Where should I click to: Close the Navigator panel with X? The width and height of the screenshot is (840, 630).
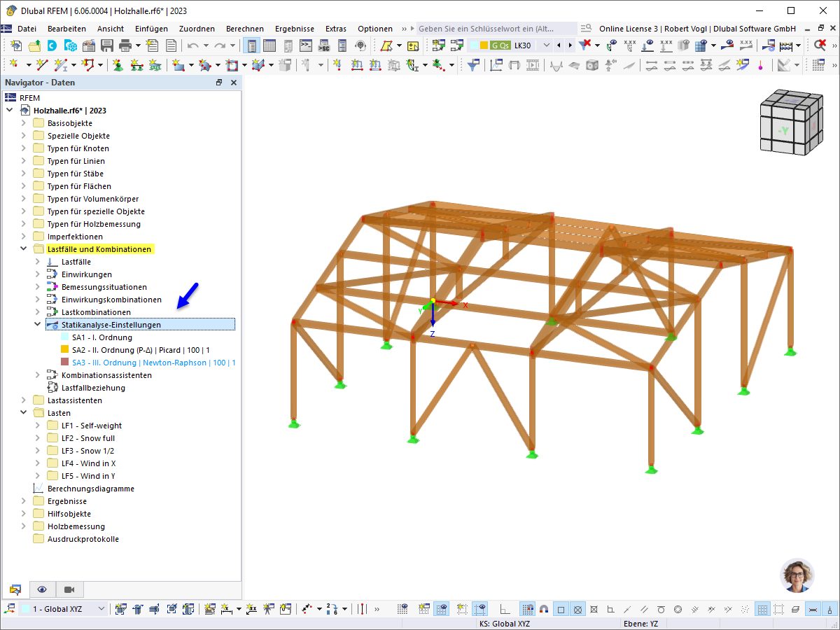click(233, 83)
